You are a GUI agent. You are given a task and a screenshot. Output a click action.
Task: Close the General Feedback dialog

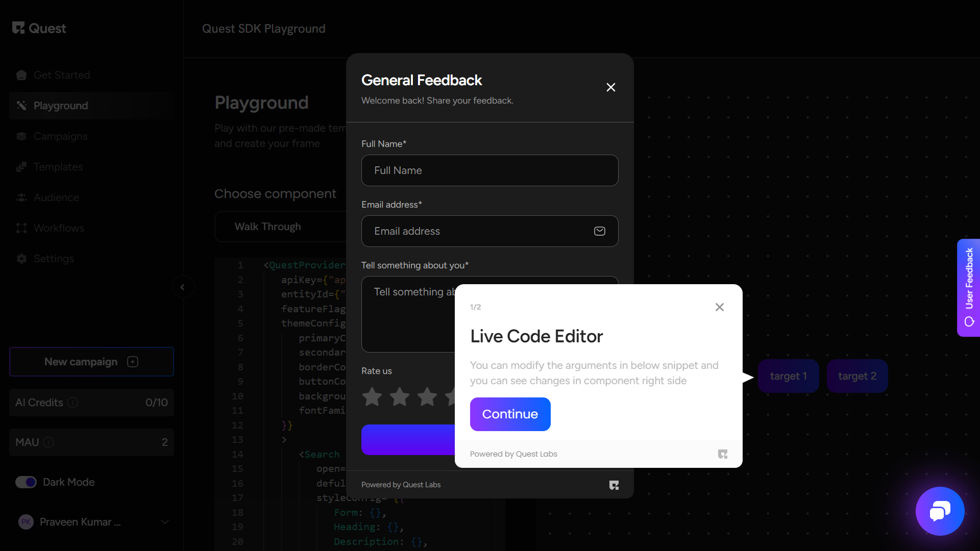[611, 87]
